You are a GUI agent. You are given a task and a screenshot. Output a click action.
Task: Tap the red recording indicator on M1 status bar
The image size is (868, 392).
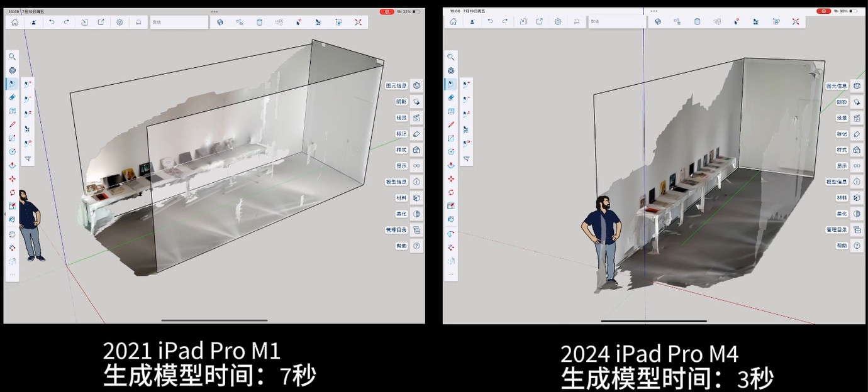click(x=386, y=11)
